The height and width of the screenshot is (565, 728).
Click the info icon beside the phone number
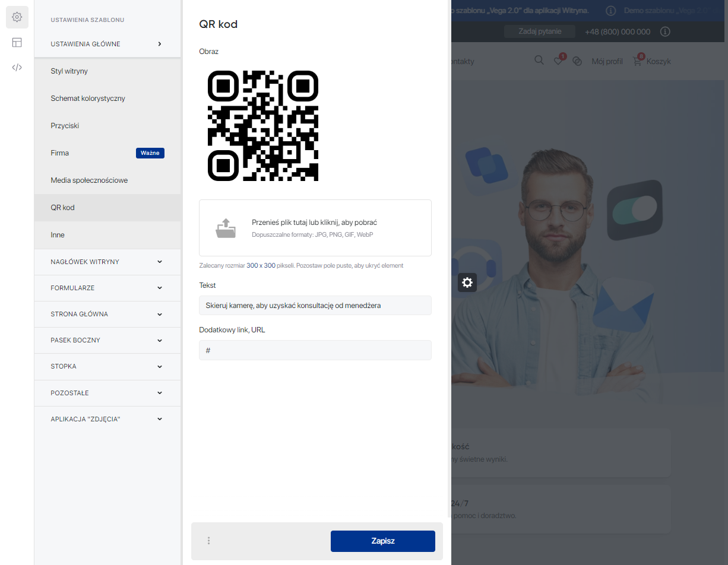[x=665, y=31]
